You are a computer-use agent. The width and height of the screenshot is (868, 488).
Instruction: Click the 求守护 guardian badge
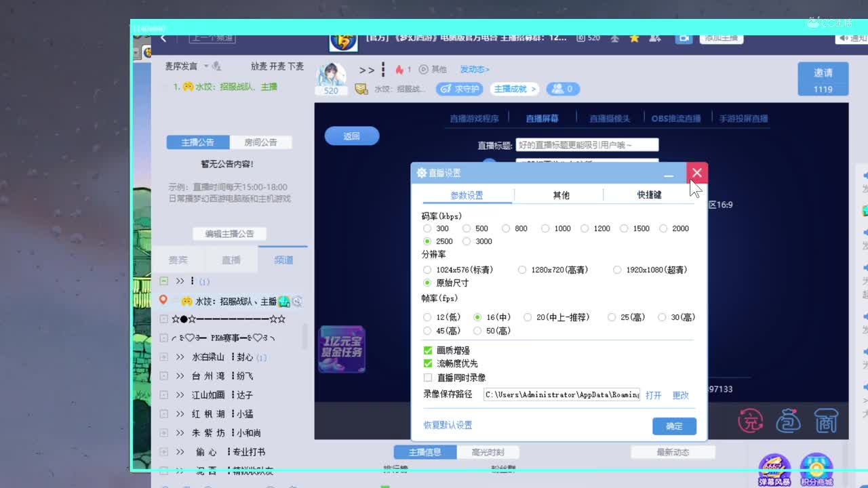click(x=460, y=89)
